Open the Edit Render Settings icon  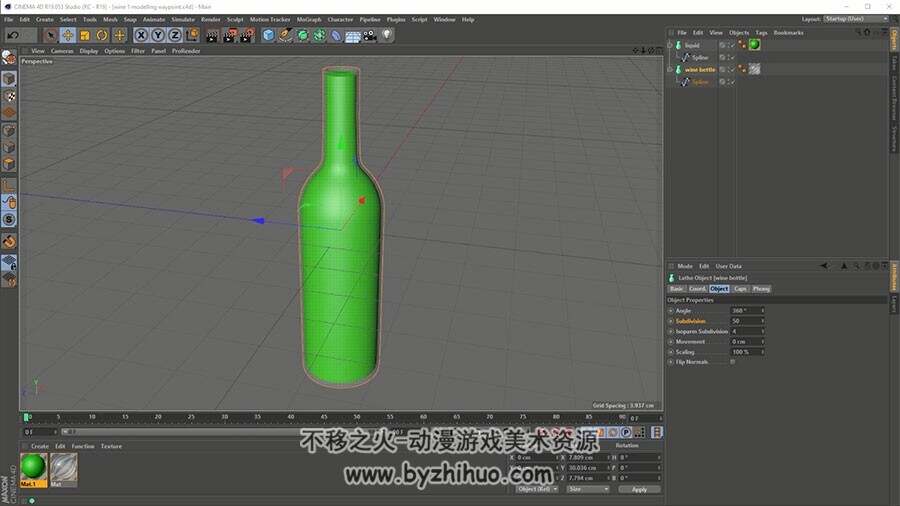tap(247, 36)
